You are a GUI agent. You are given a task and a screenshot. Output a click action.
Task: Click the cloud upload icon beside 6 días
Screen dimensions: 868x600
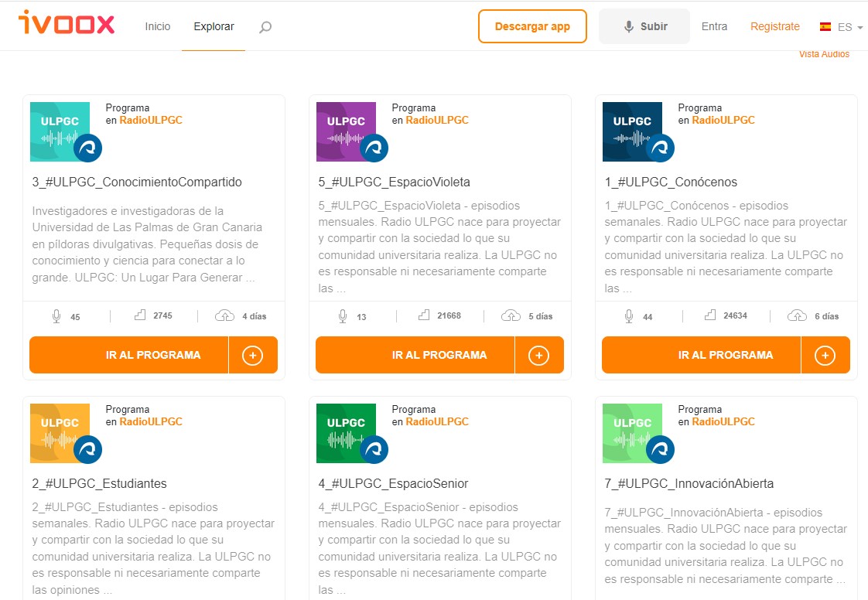(797, 315)
